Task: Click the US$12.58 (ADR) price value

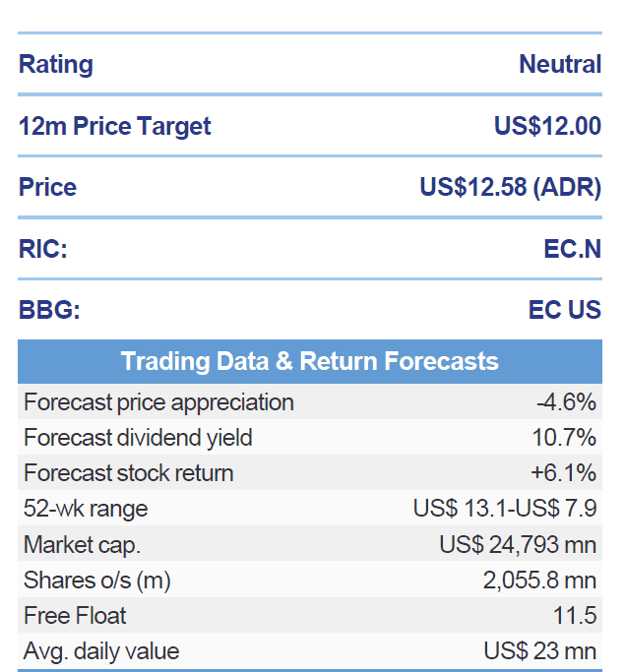Action: pos(510,187)
